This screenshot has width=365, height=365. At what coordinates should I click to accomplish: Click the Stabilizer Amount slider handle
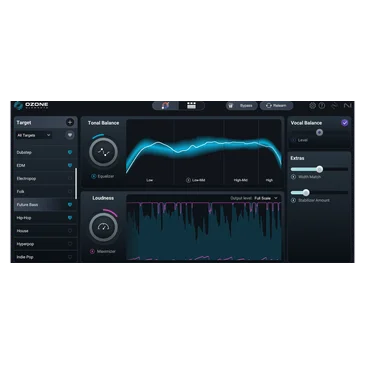[306, 192]
